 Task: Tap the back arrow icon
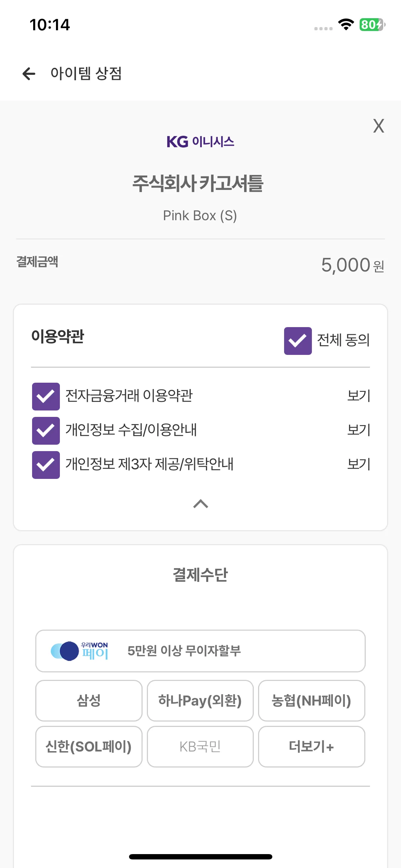point(29,74)
